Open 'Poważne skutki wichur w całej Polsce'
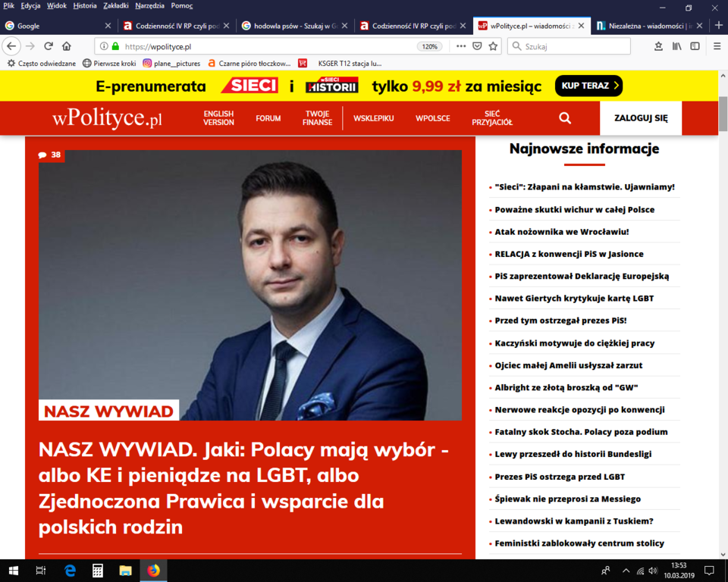 (x=574, y=209)
